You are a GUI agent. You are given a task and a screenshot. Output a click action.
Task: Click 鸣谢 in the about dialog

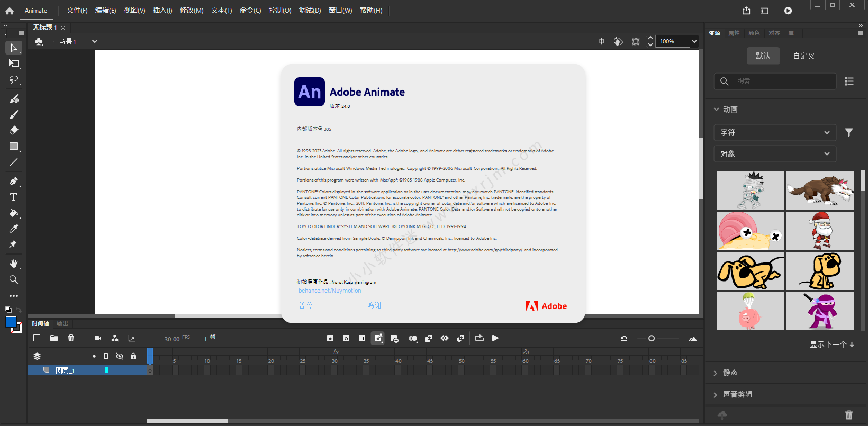[x=374, y=305]
